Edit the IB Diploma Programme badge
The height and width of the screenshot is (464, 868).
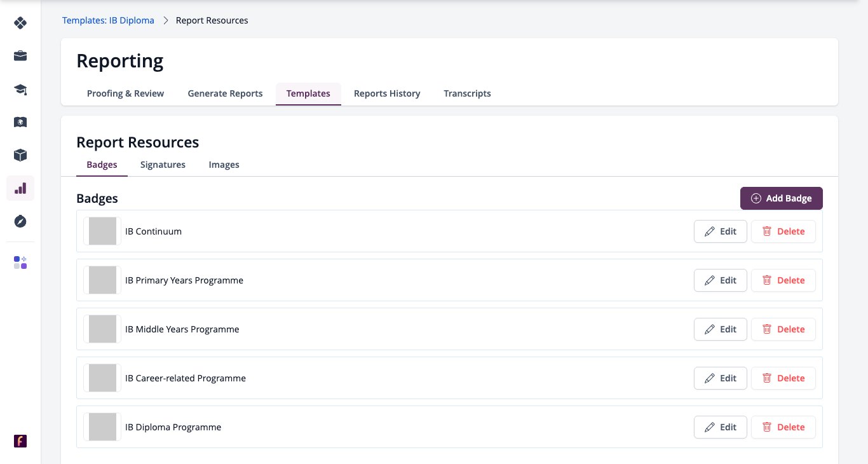721,427
